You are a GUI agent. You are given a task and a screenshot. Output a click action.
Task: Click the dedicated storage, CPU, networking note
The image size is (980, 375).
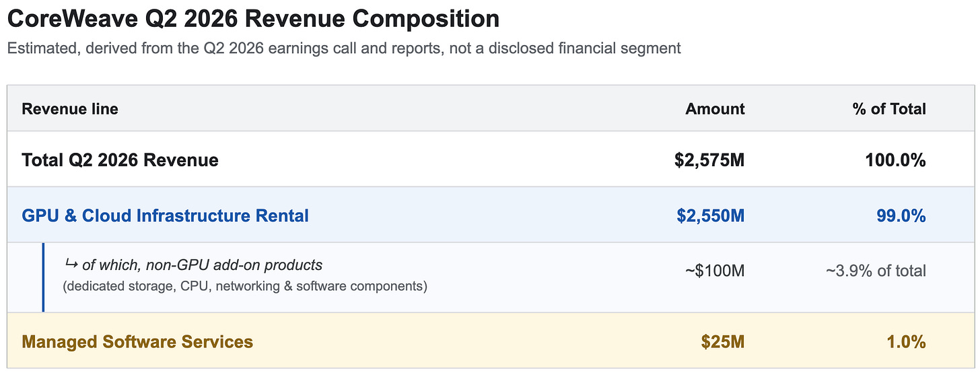pyautogui.click(x=245, y=286)
